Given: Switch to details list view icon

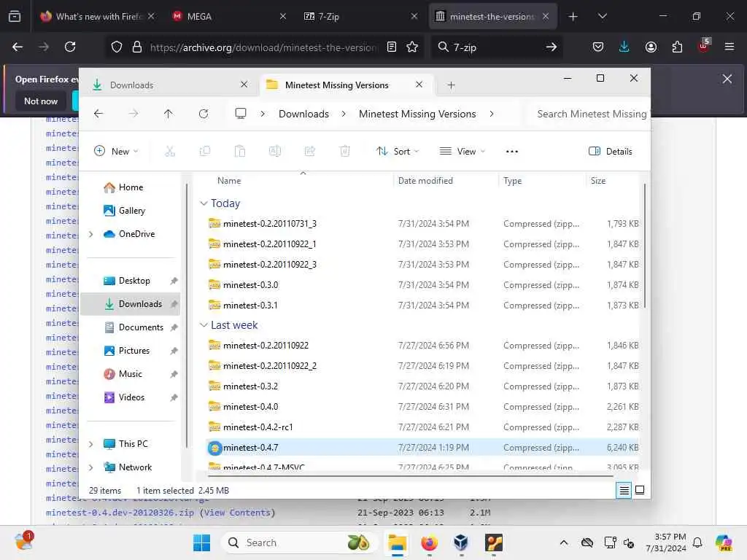Looking at the screenshot, I should pos(624,490).
